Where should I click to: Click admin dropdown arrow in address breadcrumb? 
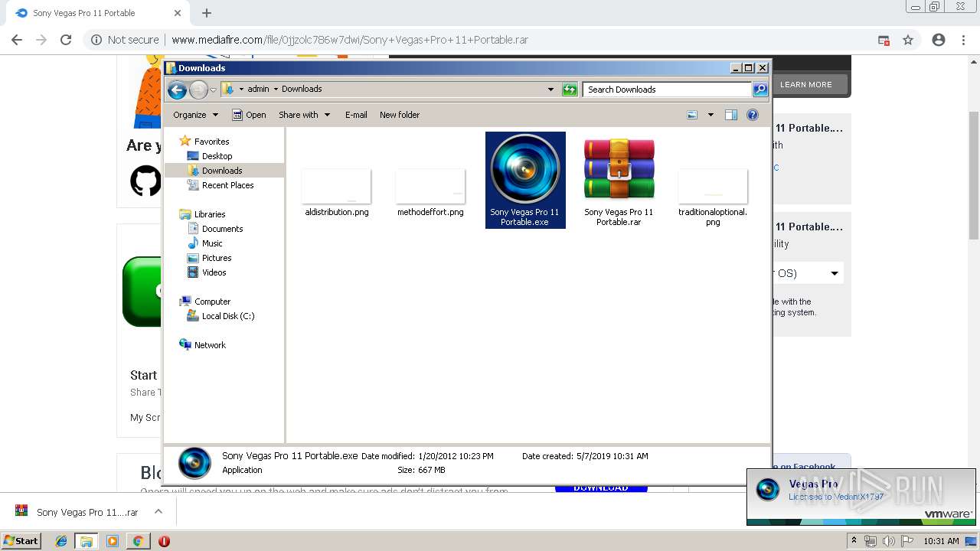(x=276, y=90)
